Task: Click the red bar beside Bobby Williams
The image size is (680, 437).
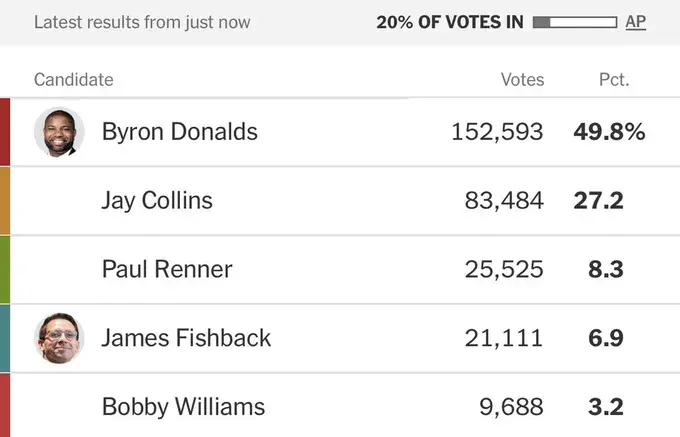Action: tap(5, 405)
